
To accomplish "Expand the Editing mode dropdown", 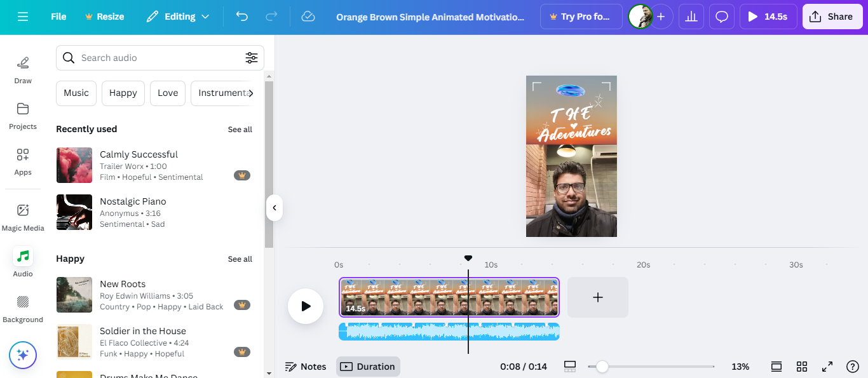I will (177, 17).
